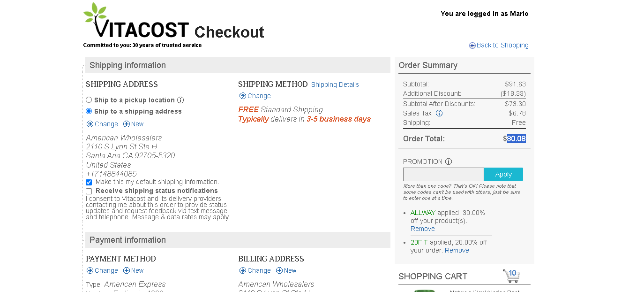This screenshot has height=292, width=644.
Task: Click the Sales Tax info icon
Action: [x=439, y=113]
